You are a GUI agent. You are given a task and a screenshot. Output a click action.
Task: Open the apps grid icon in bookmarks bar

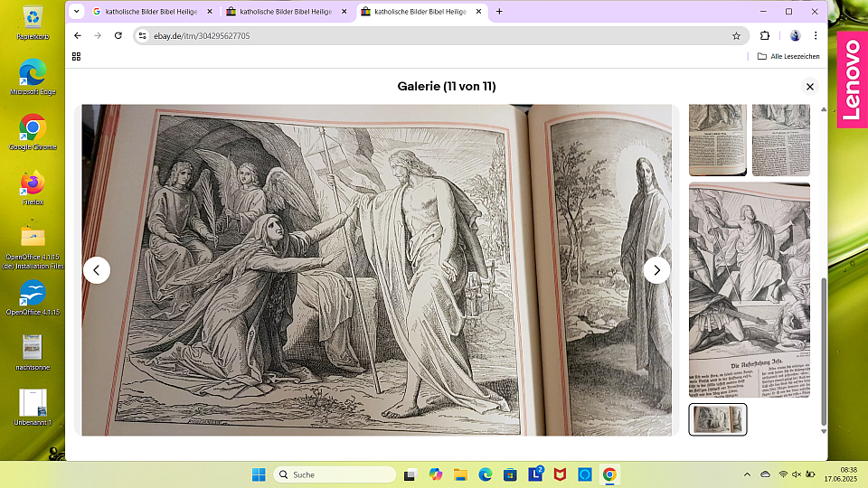coord(76,56)
